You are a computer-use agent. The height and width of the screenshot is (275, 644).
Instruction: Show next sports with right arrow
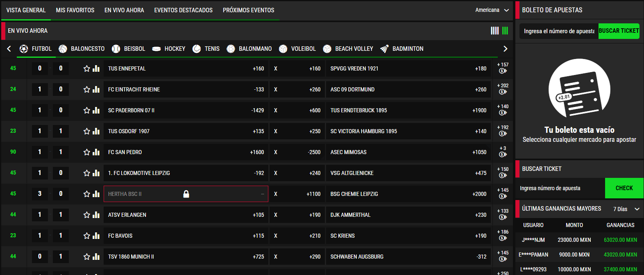point(505,49)
